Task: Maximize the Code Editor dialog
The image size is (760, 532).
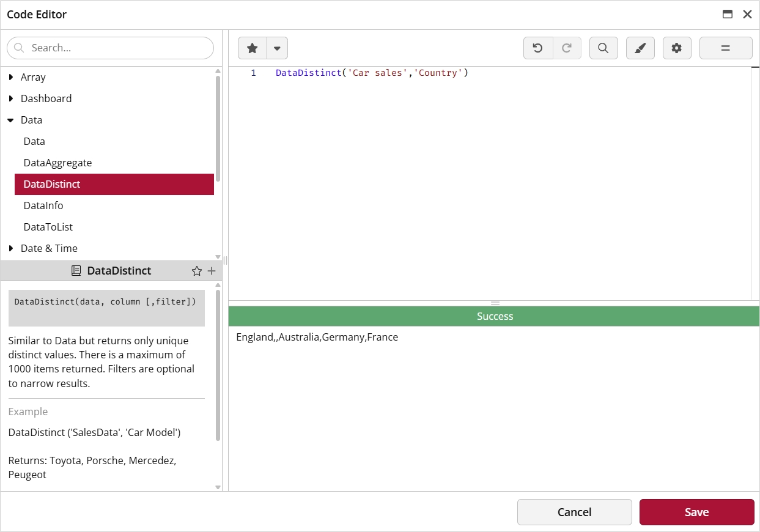Action: pos(728,14)
